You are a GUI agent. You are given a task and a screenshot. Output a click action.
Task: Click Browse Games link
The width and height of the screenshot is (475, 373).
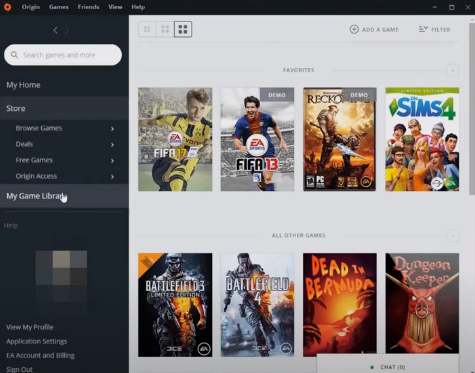tap(39, 128)
